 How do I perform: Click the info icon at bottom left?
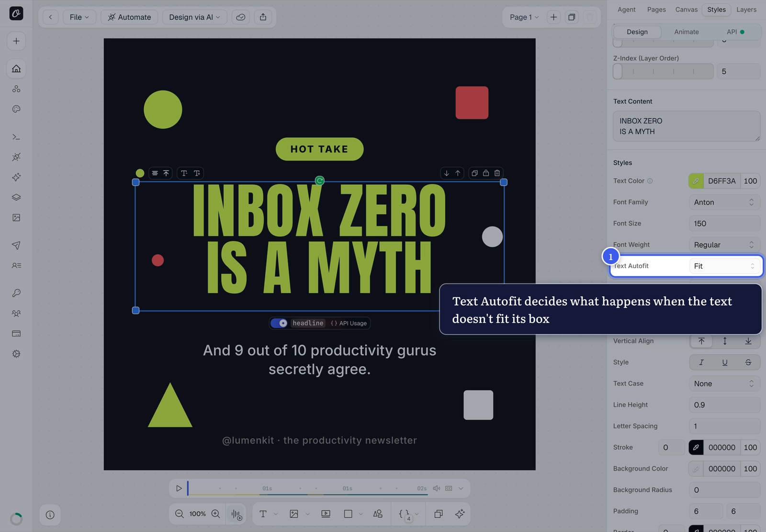(50, 515)
